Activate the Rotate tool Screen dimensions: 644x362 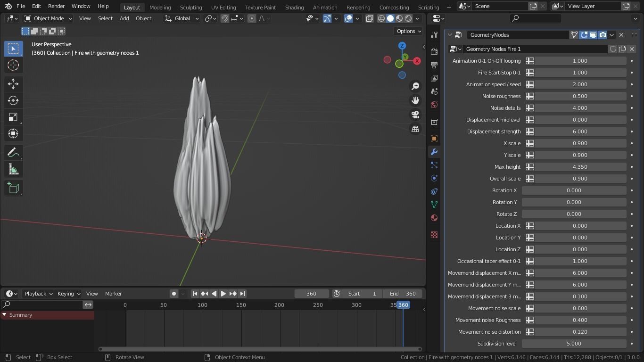[x=13, y=100]
